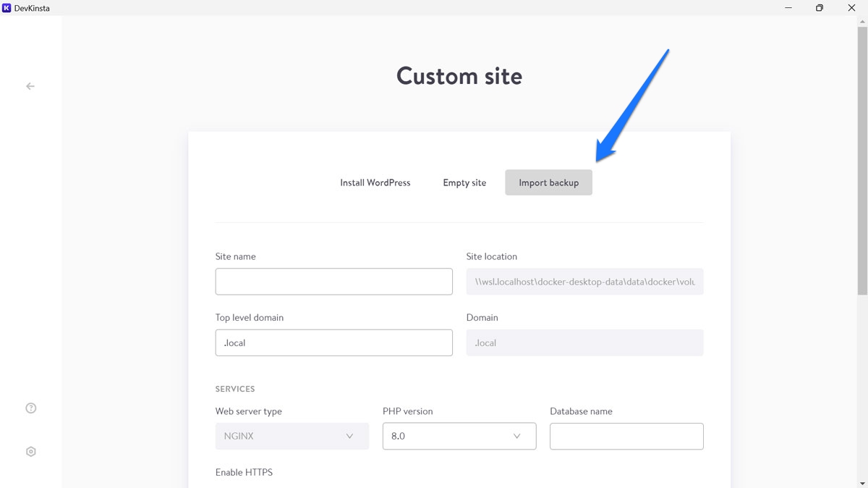Viewport: 868px width, 488px height.
Task: Click the Top level domain field
Action: (x=333, y=343)
